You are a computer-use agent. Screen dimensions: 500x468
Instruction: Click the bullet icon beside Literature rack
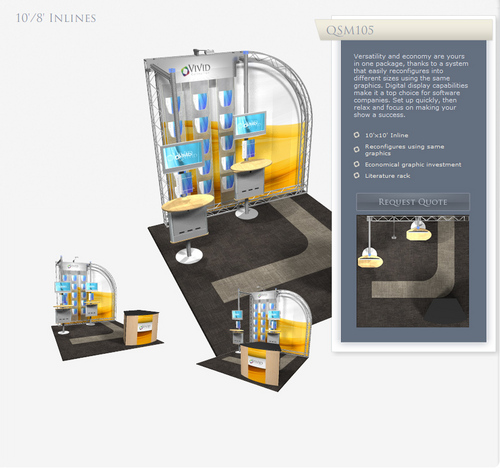coord(357,176)
